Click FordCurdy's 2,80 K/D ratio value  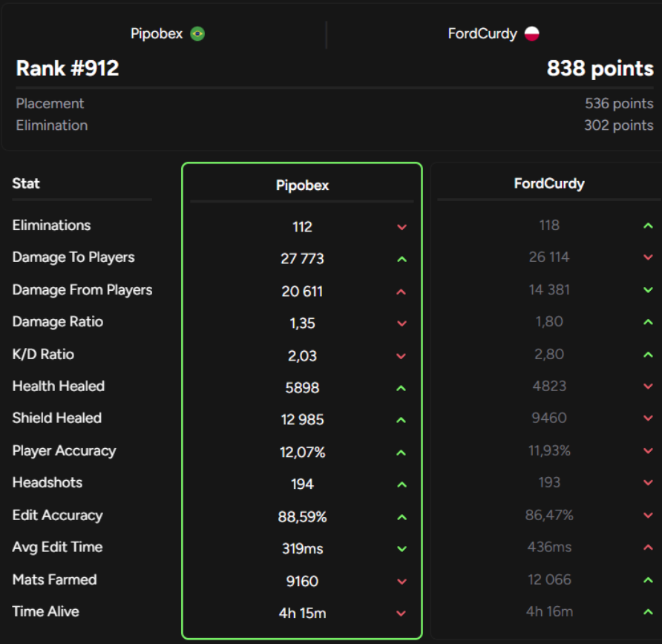[x=549, y=355]
